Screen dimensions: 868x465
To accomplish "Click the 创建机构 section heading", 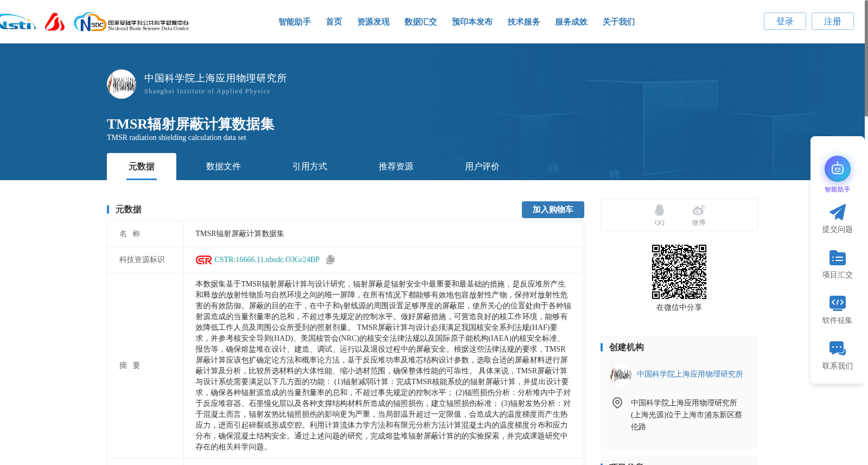I will click(626, 347).
